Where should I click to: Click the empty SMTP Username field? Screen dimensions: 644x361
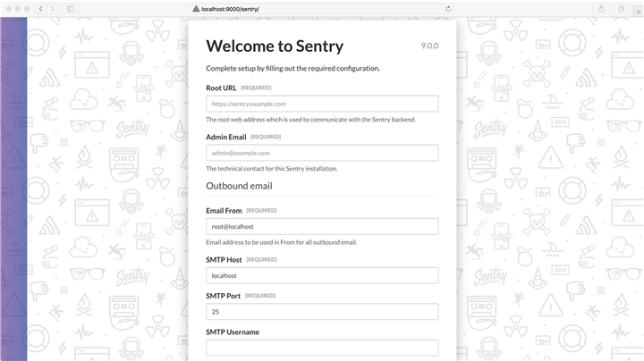[322, 348]
